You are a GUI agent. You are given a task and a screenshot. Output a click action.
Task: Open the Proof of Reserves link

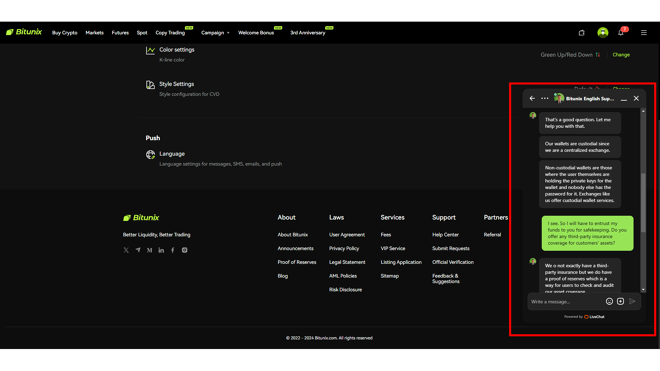point(297,262)
